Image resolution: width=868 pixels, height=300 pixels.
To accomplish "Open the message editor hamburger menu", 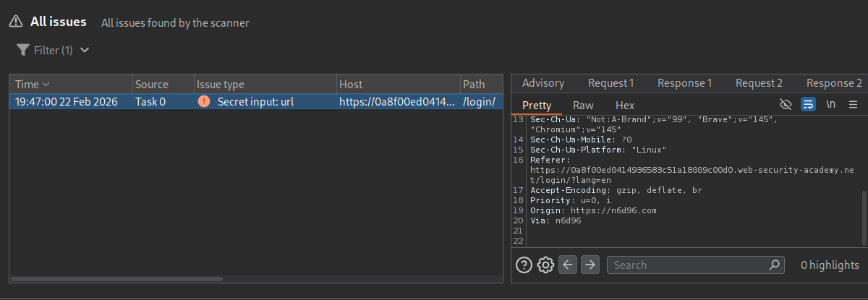I will 854,105.
